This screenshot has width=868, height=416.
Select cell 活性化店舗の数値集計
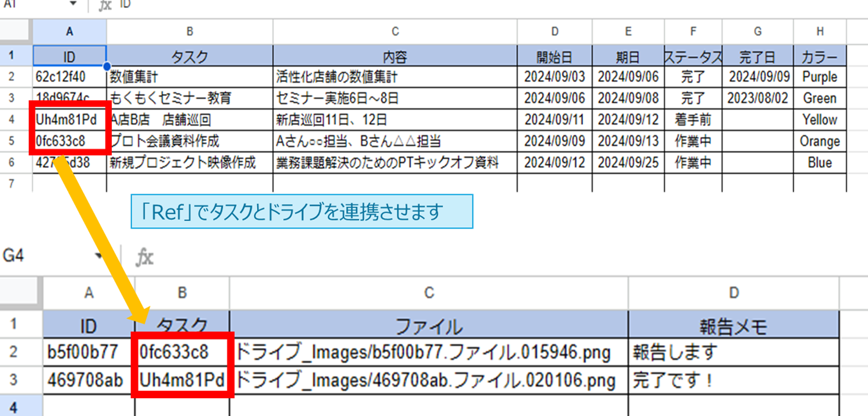click(395, 77)
